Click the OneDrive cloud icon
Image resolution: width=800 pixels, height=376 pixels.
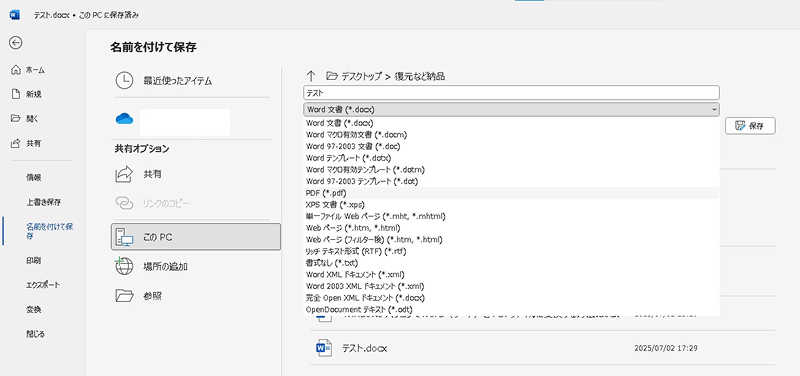pyautogui.click(x=124, y=119)
